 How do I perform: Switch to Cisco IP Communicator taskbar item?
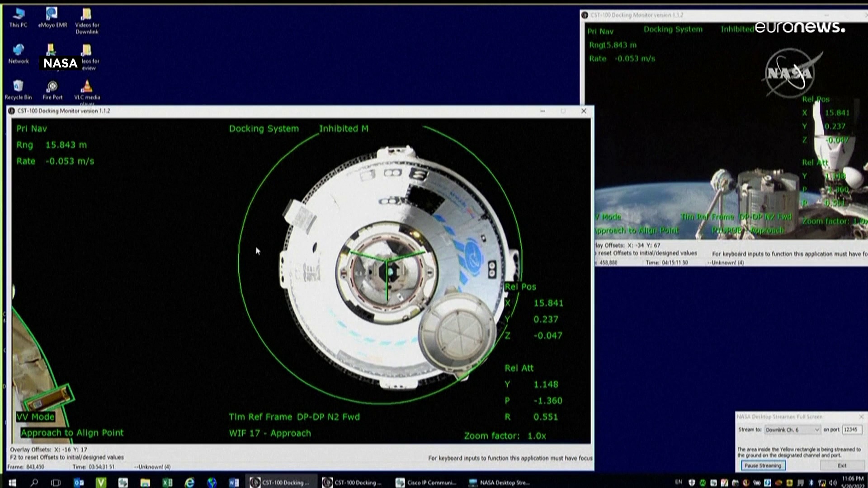[x=426, y=483]
